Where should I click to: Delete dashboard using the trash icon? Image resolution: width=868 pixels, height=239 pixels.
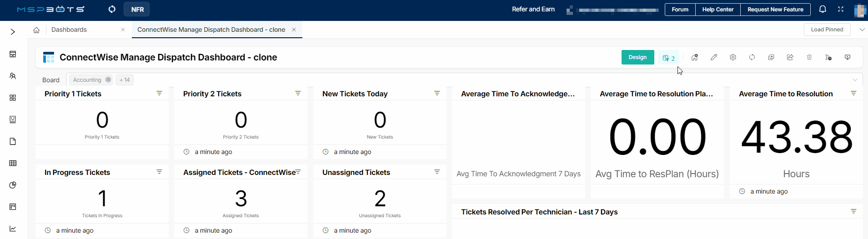809,57
